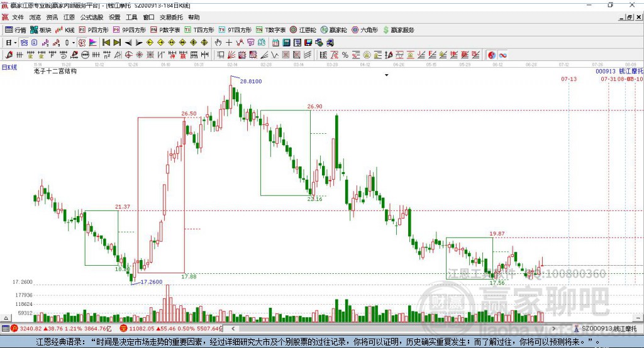Image resolution: width=644 pixels, height=348 pixels.
Task: Open the 板块 sector view
Action: pos(40,30)
